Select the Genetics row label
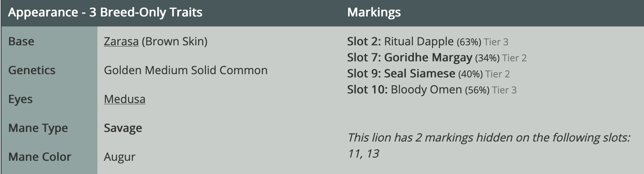Viewport: 644px width, 174px height. pos(32,70)
